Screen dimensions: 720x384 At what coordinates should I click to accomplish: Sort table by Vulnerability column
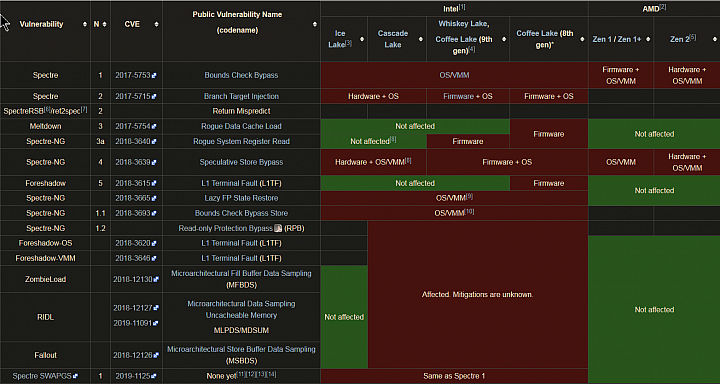point(85,24)
